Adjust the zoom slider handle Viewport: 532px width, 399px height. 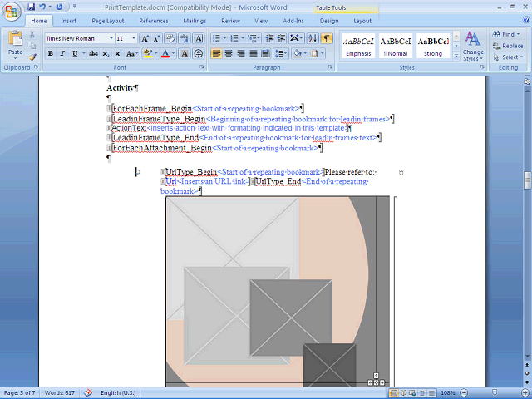(495, 393)
